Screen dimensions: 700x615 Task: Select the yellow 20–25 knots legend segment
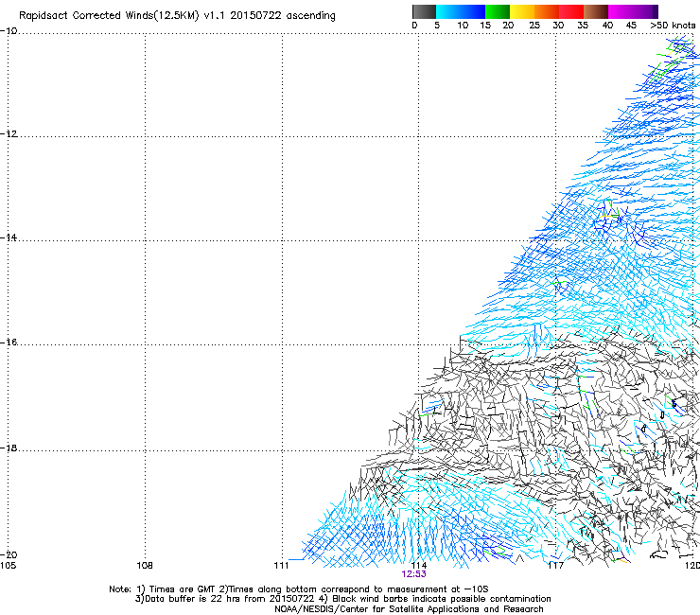click(x=522, y=11)
